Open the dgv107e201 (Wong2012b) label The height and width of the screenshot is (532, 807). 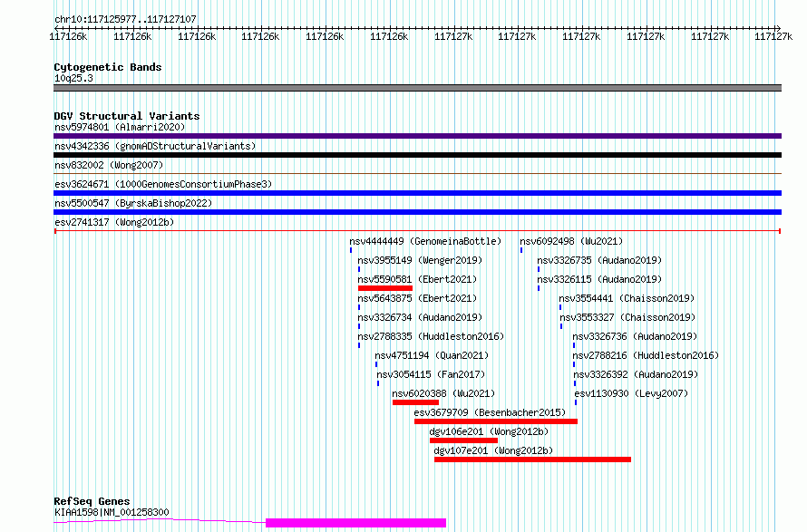[493, 450]
